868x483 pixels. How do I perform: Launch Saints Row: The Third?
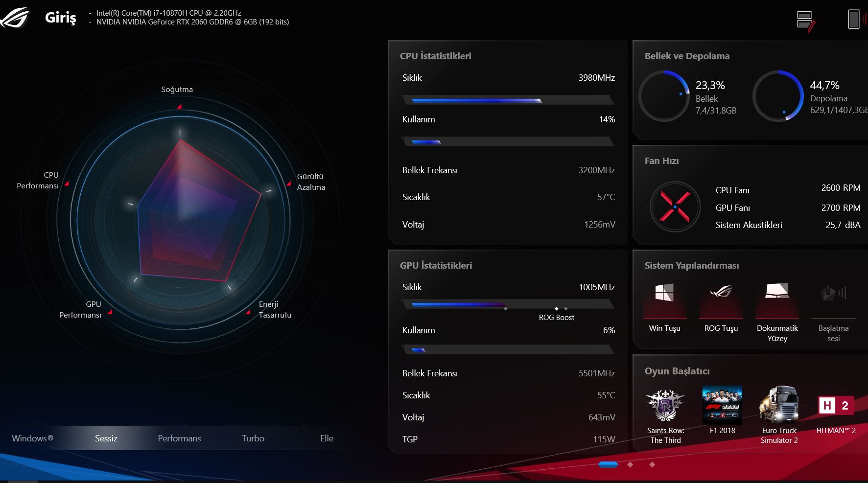pyautogui.click(x=666, y=415)
